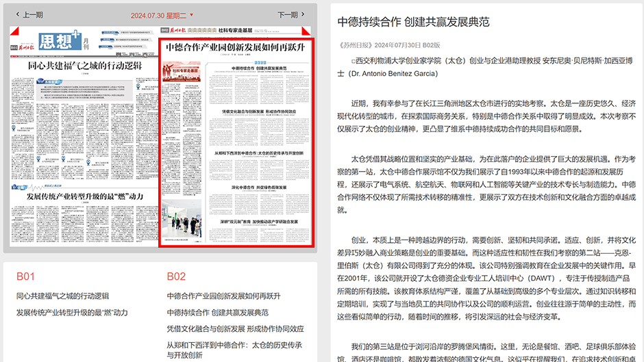This screenshot has width=644, height=362.
Task: Open article link 凭借文化融合与创新发展 形成协作协同效应
Action: [236, 328]
